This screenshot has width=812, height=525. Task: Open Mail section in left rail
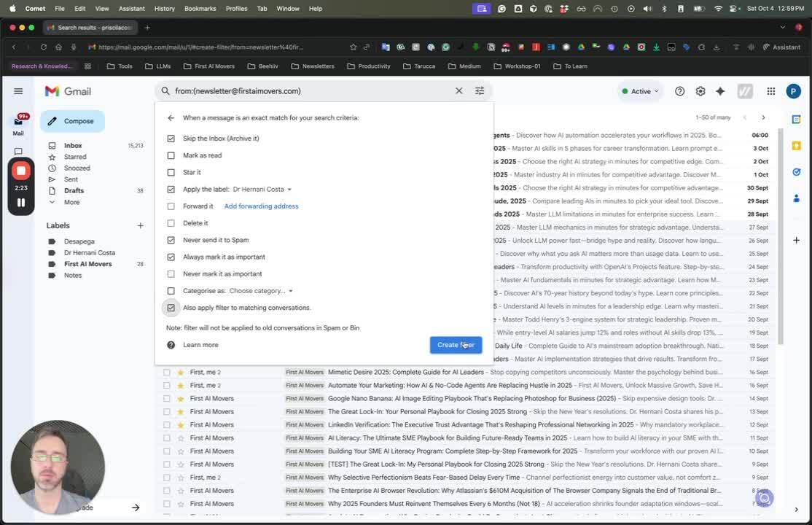pos(18,125)
